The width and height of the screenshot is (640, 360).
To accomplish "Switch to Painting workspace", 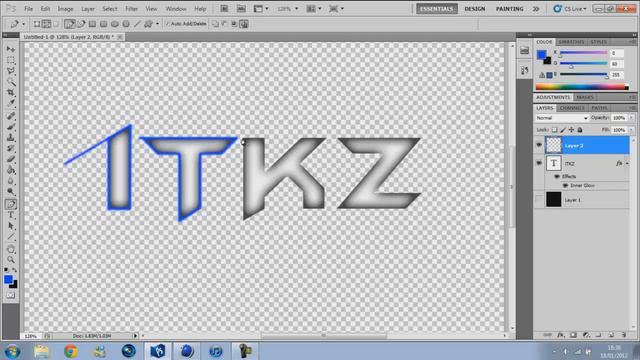I will click(x=509, y=9).
